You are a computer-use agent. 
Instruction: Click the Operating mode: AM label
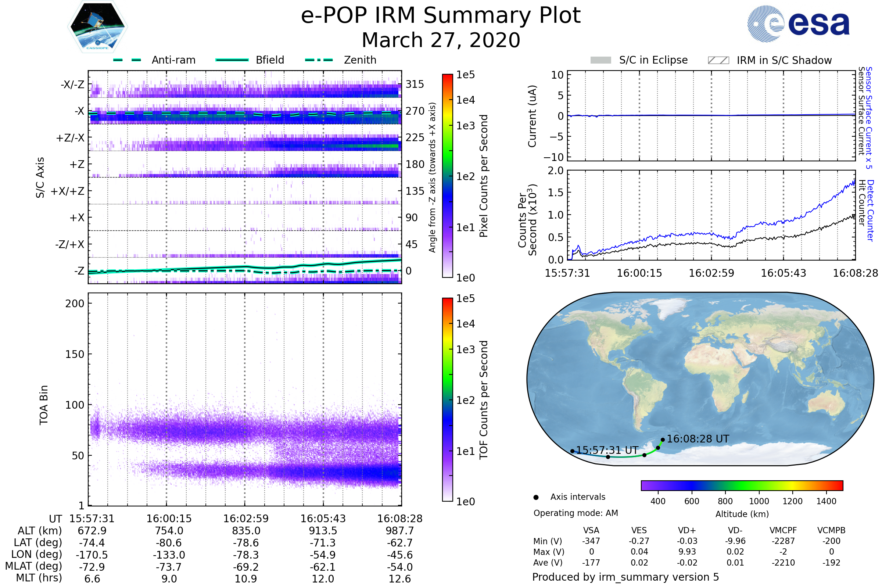(x=576, y=513)
